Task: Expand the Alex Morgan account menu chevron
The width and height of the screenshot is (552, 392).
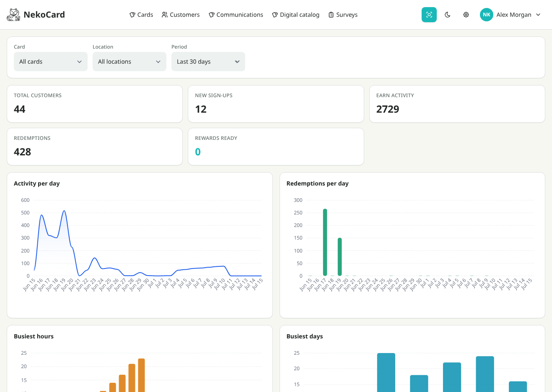Action: 538,15
